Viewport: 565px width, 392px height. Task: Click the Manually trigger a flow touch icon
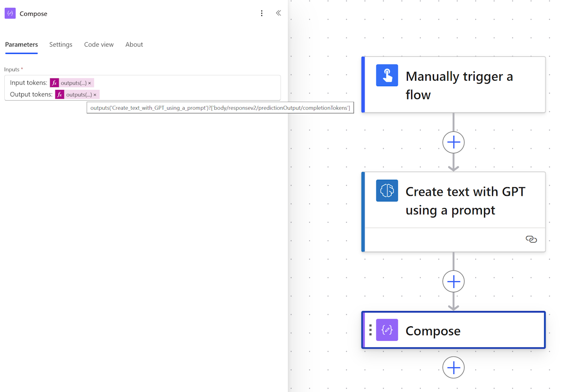(387, 75)
